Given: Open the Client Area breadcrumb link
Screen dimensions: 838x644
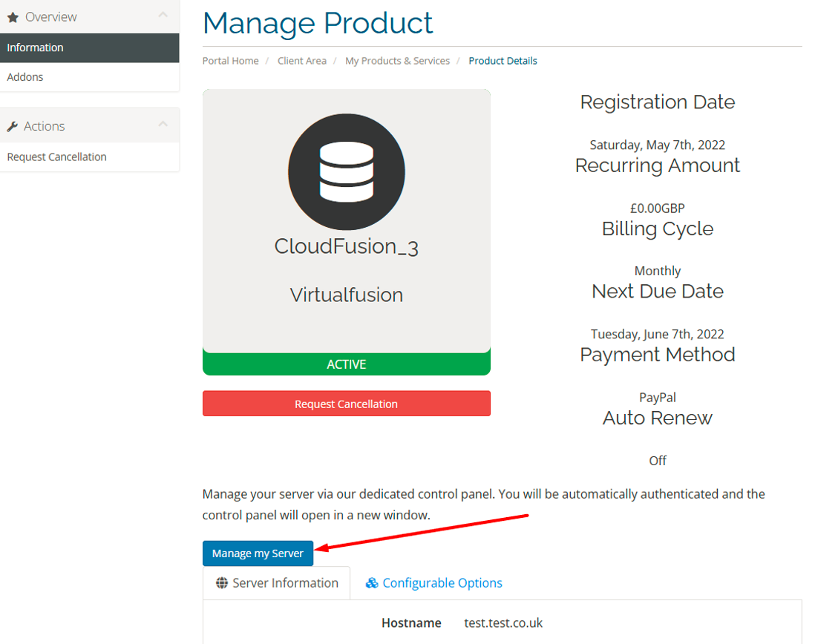Looking at the screenshot, I should click(x=302, y=61).
